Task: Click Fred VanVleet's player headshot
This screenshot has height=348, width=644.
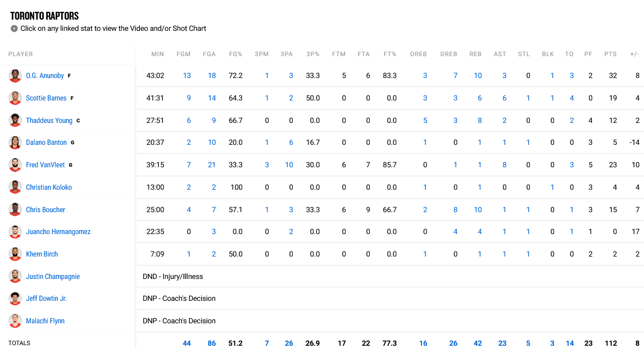Action: tap(15, 164)
